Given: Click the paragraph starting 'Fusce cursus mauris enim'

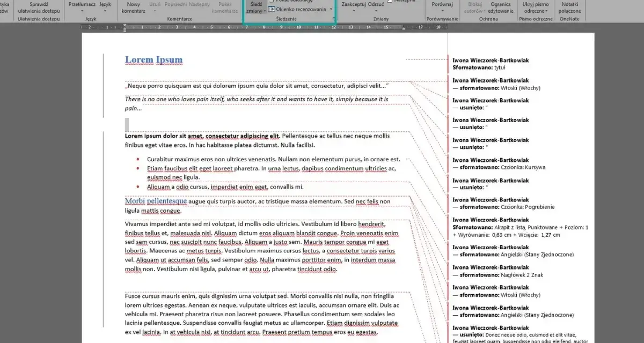Looking at the screenshot, I should [x=262, y=314].
